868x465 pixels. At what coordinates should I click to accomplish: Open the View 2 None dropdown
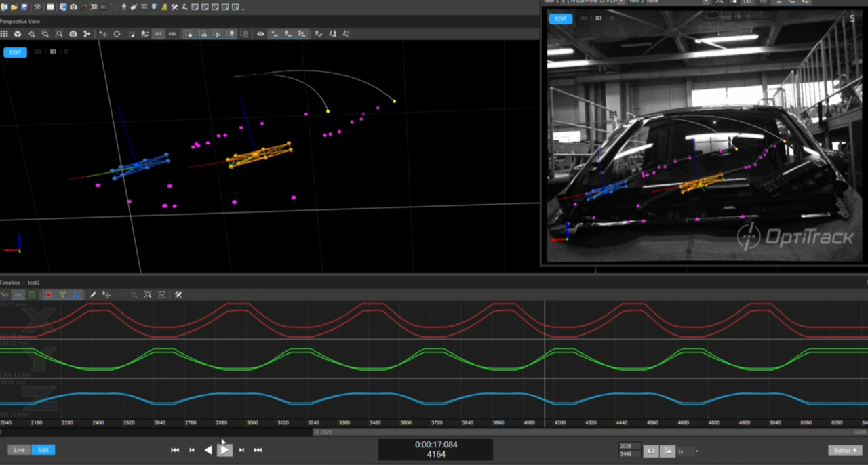pos(669,2)
